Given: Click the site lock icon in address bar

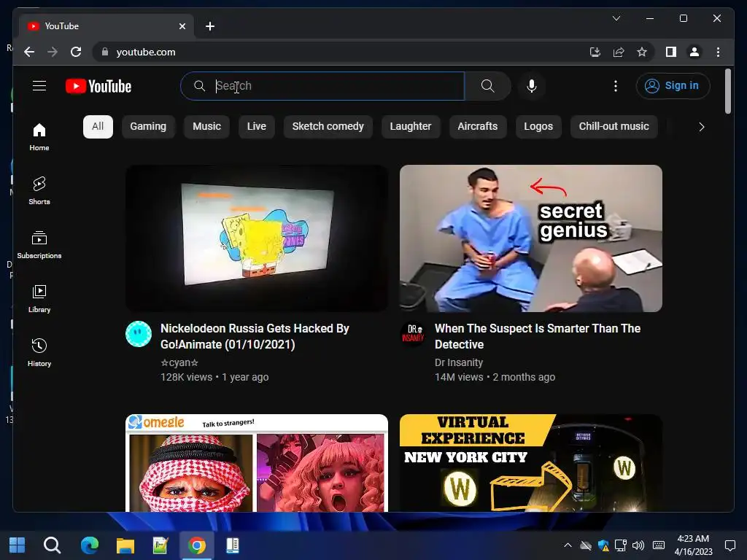Looking at the screenshot, I should [x=105, y=52].
